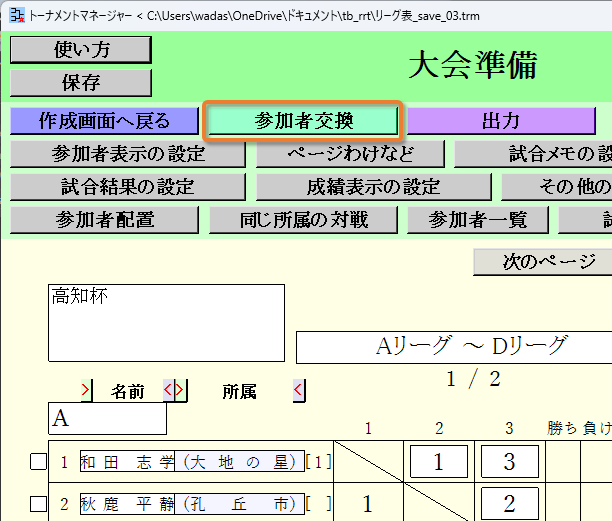The image size is (612, 521).
Task: Return via 作成画面へ戻る button
Action: (x=104, y=121)
